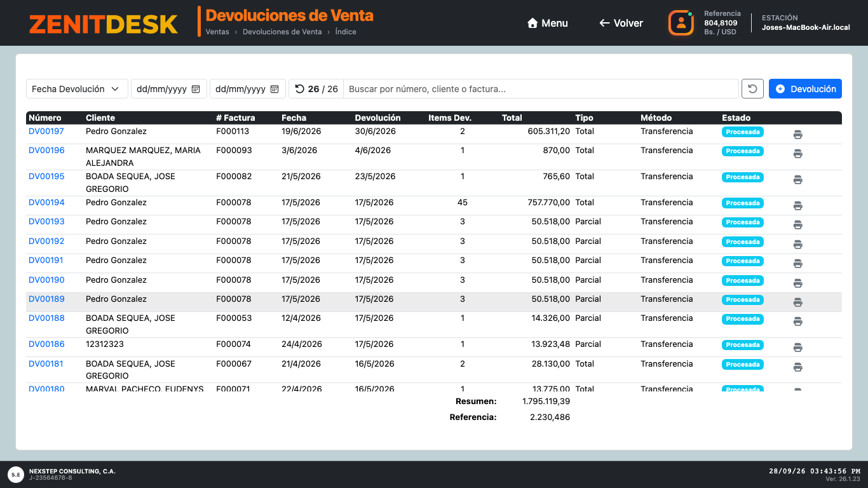
Task: Click devolución date 30/6/2026
Action: coord(376,132)
